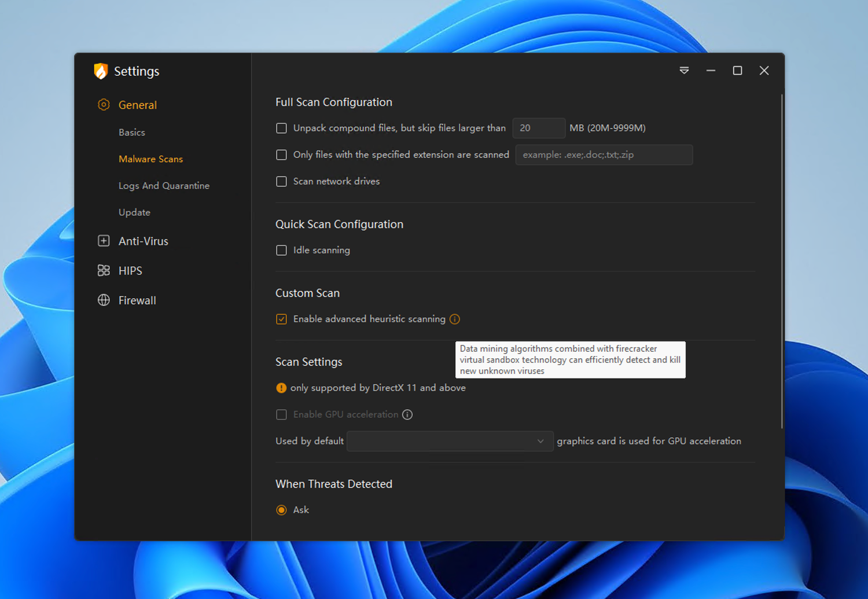This screenshot has width=868, height=599.
Task: Click the Settings window title text
Action: 137,71
